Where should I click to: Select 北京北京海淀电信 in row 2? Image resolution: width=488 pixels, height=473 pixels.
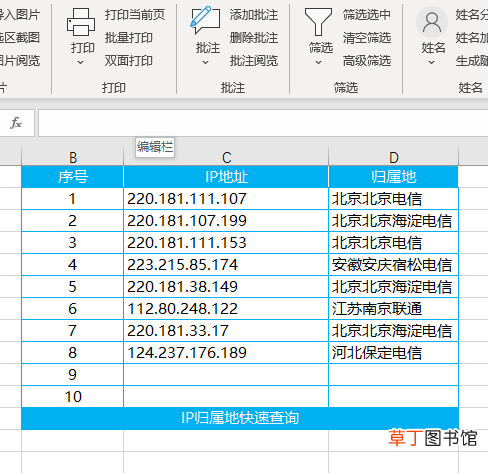point(393,221)
